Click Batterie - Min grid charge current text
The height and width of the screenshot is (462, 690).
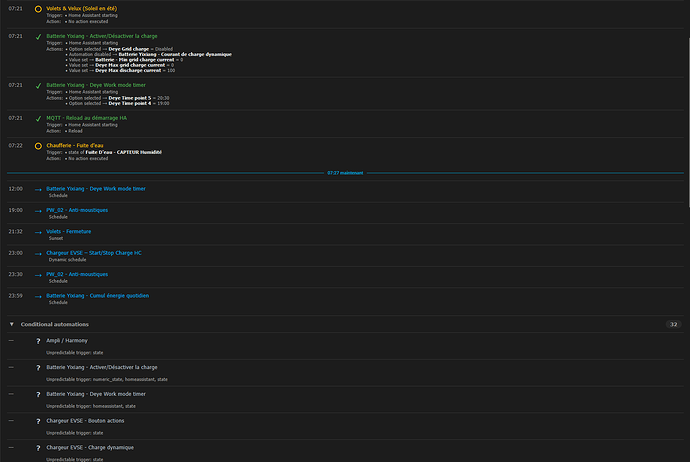tap(135, 60)
